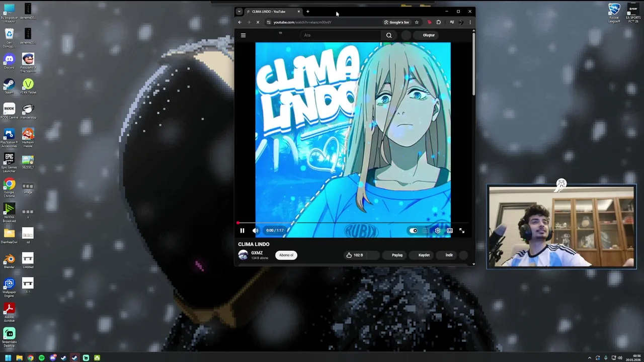Open the DianheaOwl folder on desktop
Screen dimensions: 644x362
pos(9,236)
